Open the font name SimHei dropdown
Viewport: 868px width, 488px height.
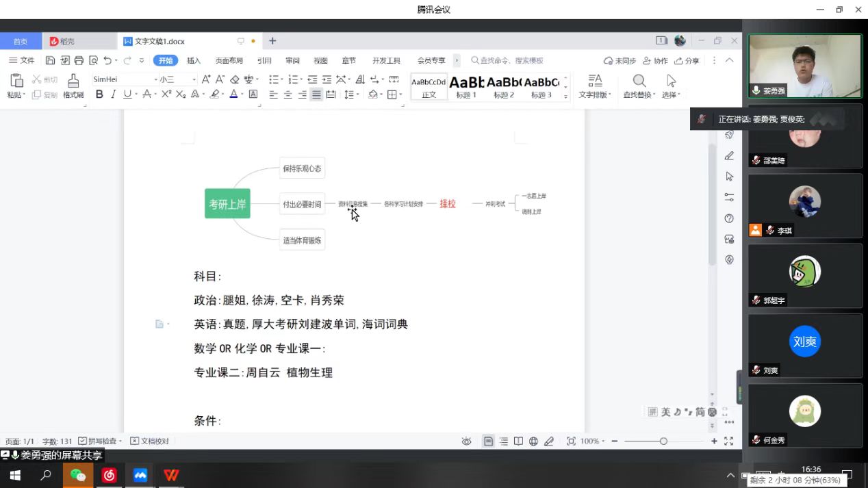coord(155,79)
